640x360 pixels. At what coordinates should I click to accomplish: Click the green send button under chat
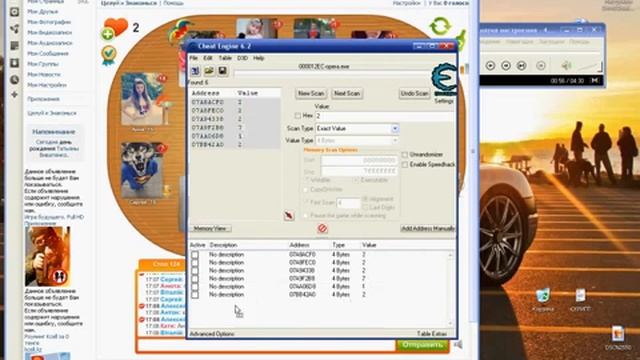pos(422,345)
